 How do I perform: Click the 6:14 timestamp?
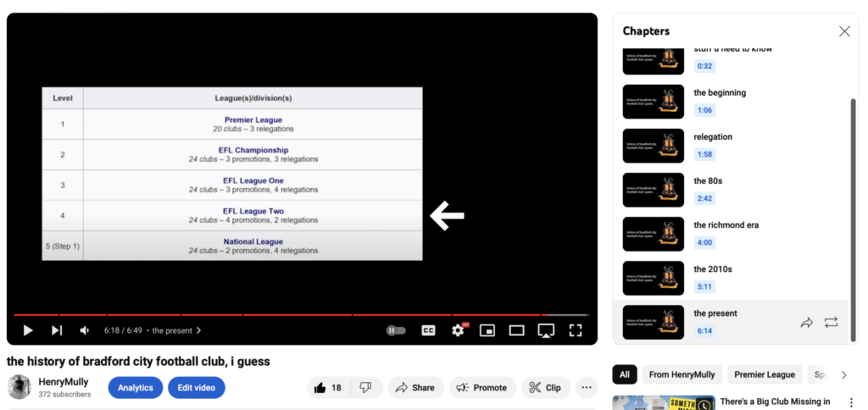tap(704, 331)
